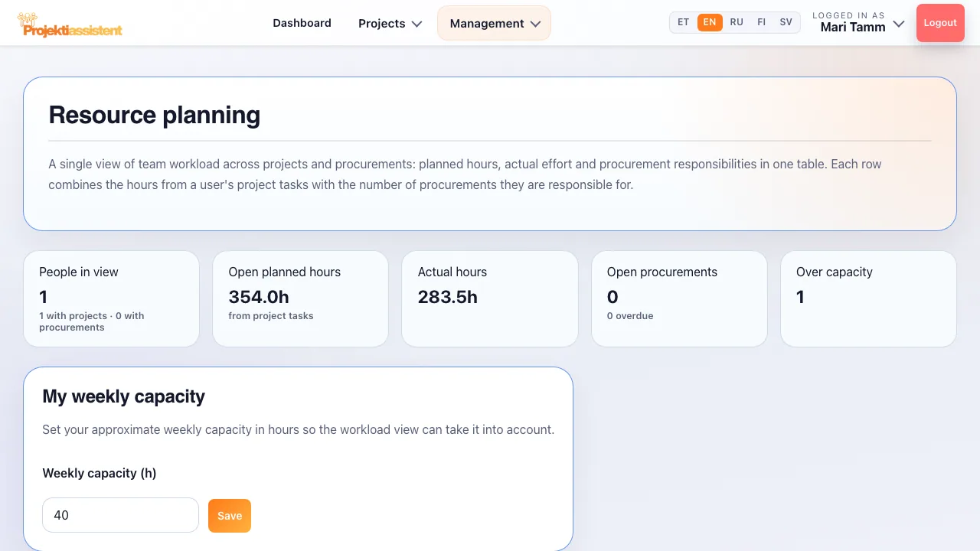
Task: Click the My weekly capacity heading
Action: (x=124, y=396)
